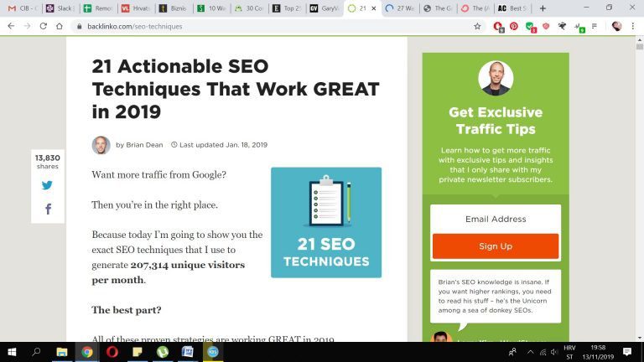Open Word from the taskbar
This screenshot has width=644, height=362.
(x=188, y=352)
